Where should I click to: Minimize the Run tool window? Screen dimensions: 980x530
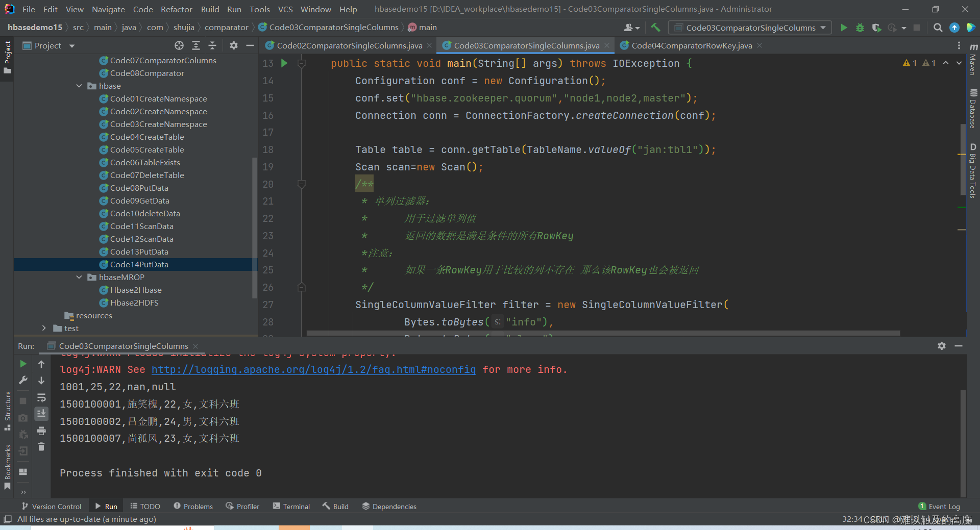pyautogui.click(x=959, y=346)
